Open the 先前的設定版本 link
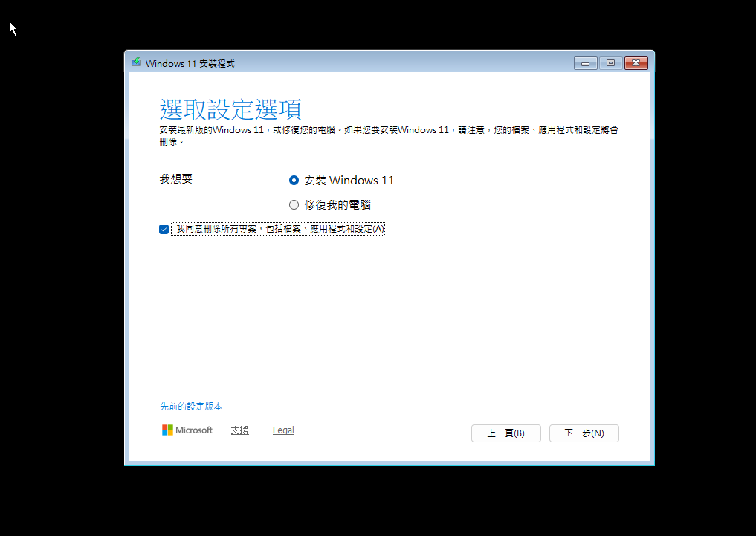Screen dimensions: 756x536 point(192,406)
